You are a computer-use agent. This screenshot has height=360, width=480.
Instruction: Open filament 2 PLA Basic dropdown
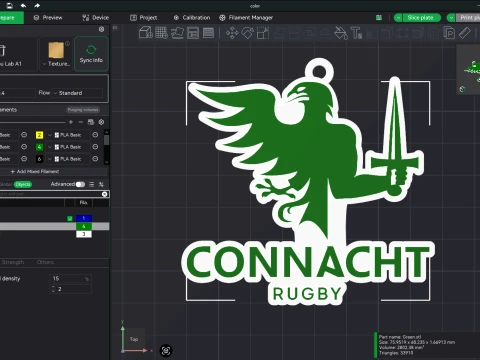click(x=68, y=135)
